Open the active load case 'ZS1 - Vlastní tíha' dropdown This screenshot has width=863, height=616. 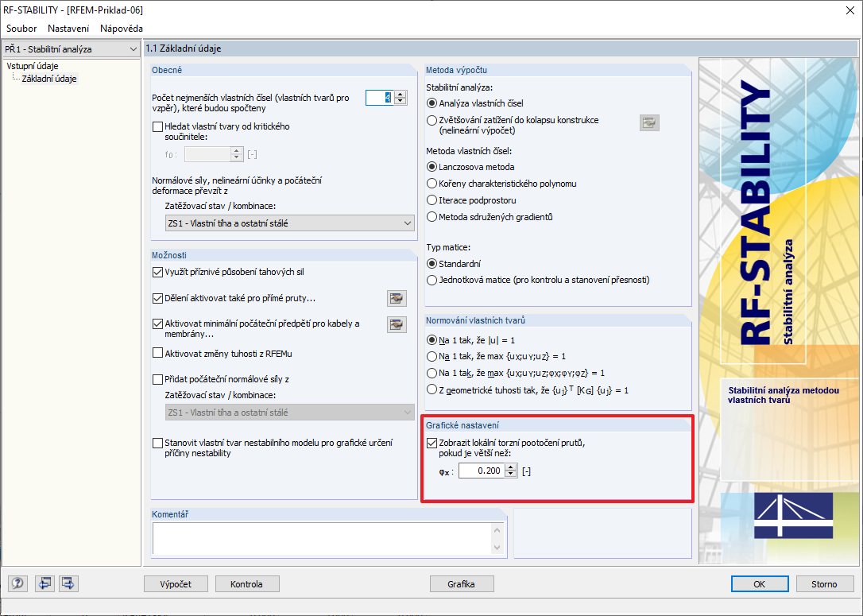coord(289,223)
